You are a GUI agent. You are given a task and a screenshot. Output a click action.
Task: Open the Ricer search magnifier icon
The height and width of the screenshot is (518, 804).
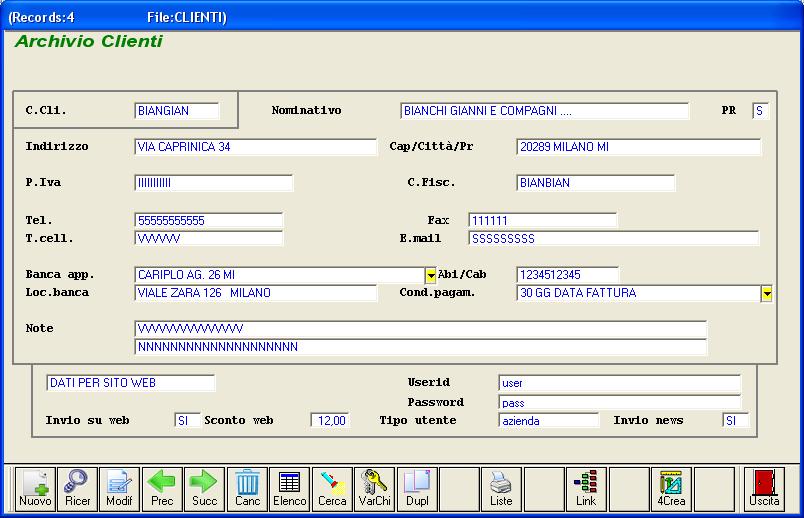(x=77, y=489)
